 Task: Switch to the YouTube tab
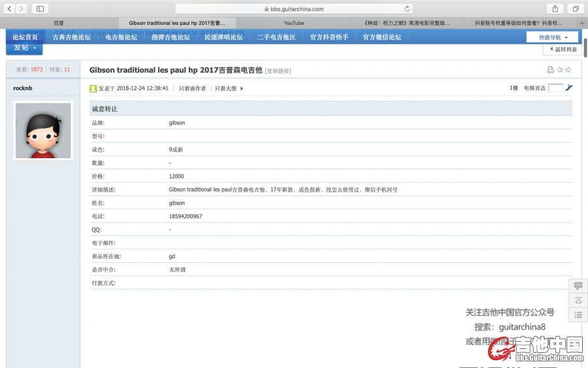click(293, 23)
